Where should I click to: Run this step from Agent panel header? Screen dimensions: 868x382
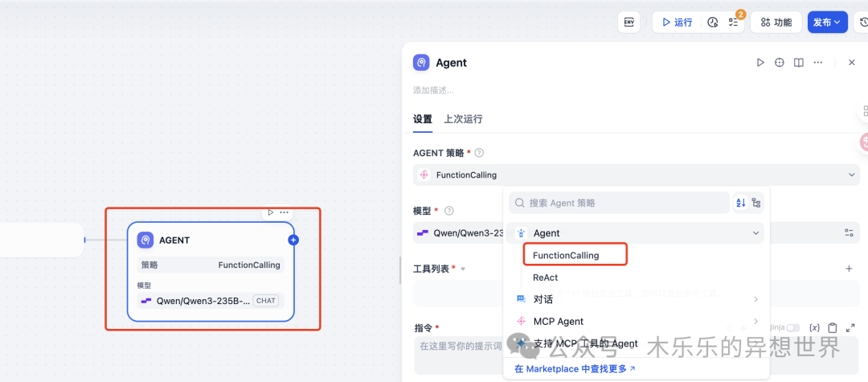tap(760, 63)
